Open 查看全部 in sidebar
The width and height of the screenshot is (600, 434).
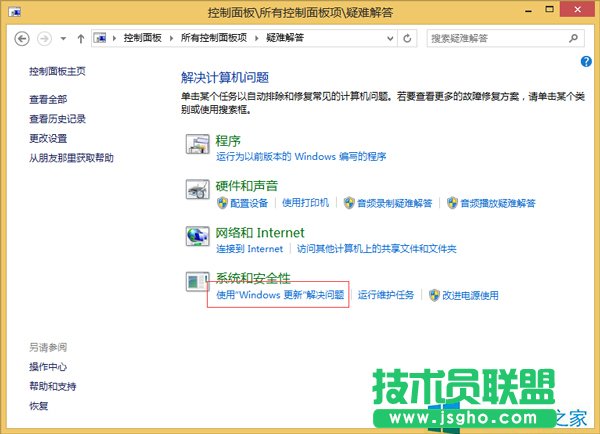tap(48, 100)
